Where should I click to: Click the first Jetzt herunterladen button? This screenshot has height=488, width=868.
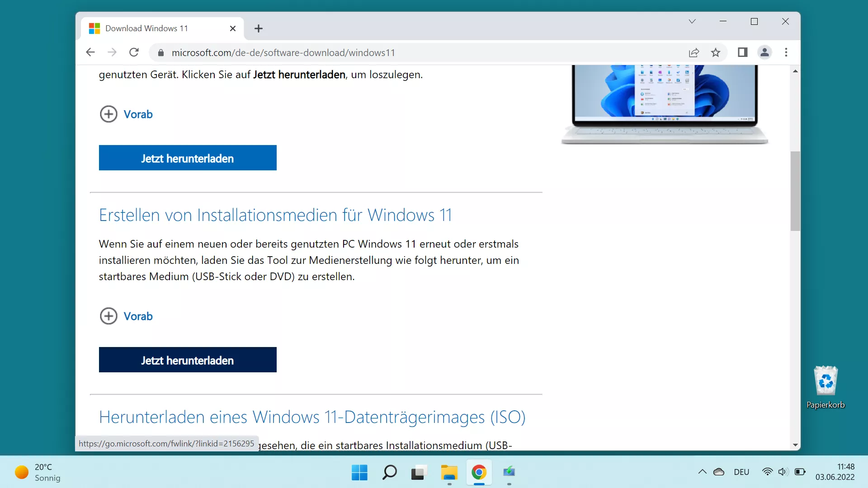[188, 158]
